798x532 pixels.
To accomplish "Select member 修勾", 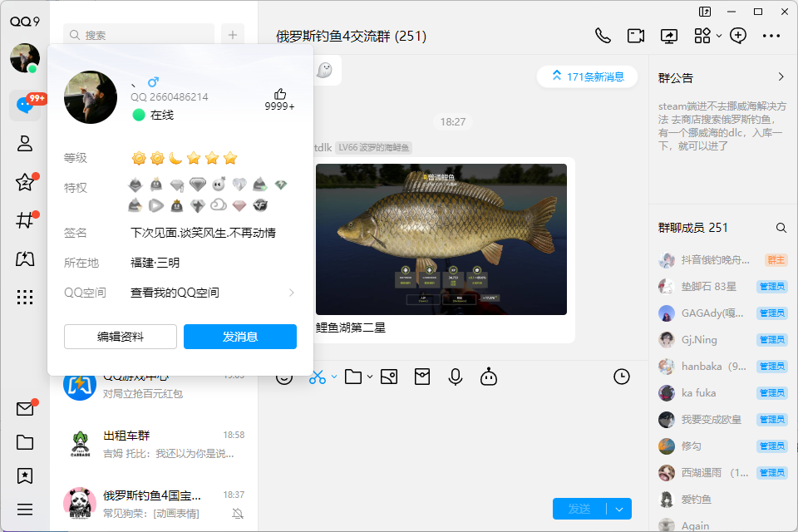I will point(722,446).
